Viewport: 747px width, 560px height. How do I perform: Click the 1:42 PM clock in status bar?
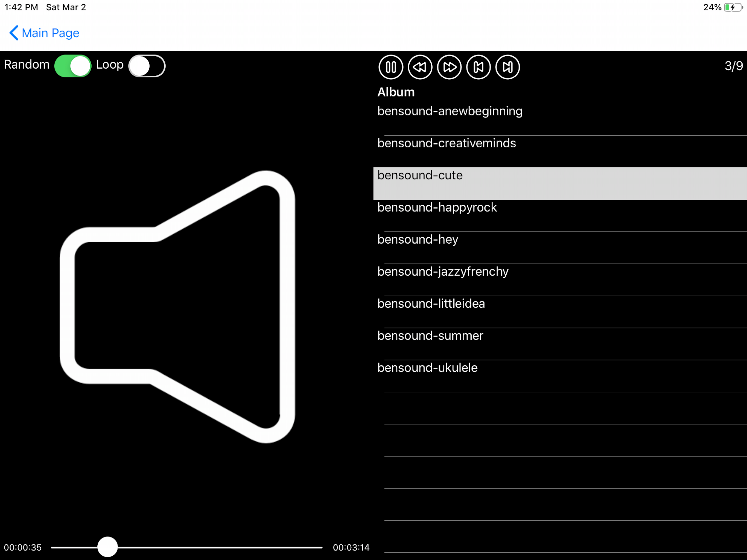click(21, 7)
